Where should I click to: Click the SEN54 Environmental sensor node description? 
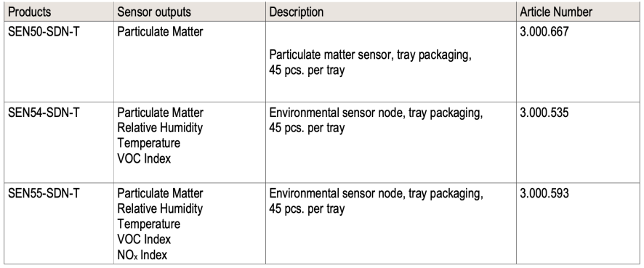tap(376, 120)
